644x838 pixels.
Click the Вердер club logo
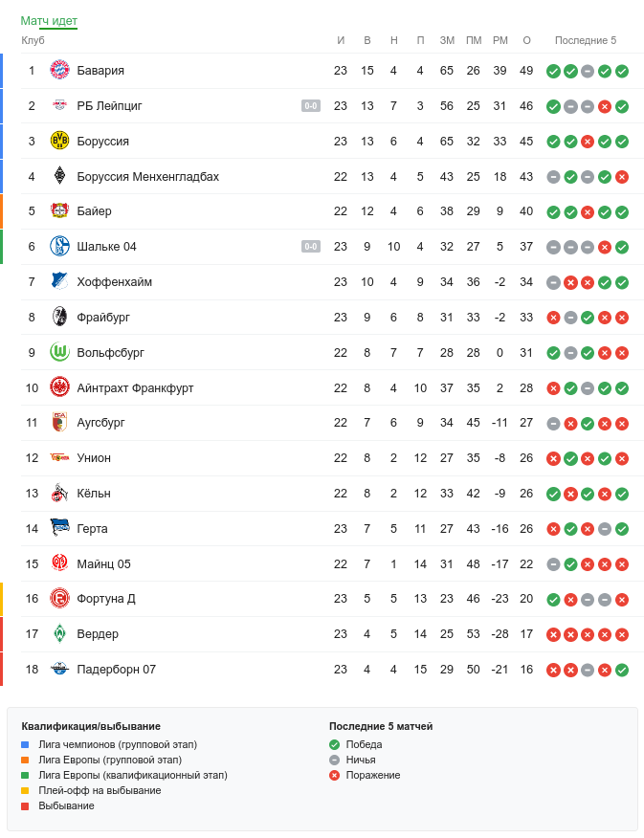tap(59, 633)
